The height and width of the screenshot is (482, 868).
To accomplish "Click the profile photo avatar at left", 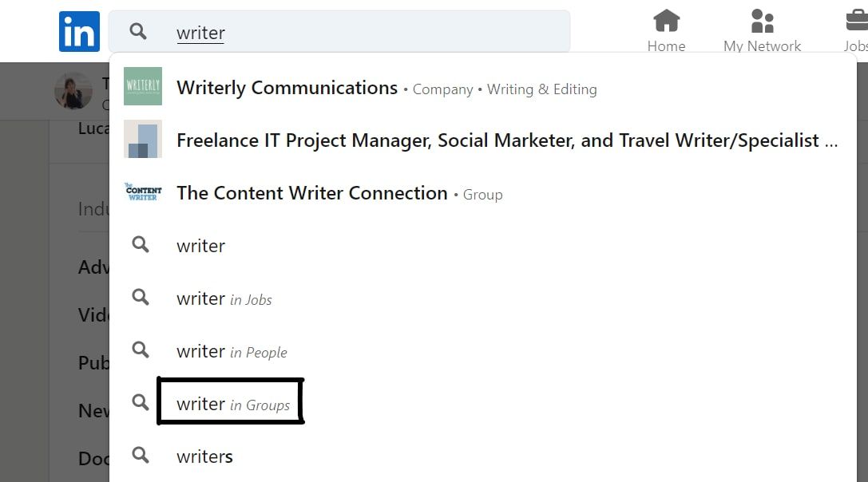I will point(73,90).
